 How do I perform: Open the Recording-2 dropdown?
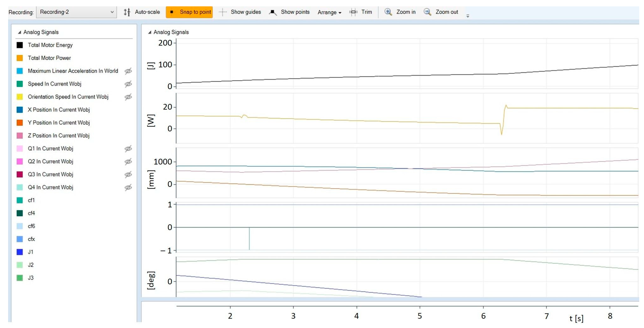[x=76, y=12]
